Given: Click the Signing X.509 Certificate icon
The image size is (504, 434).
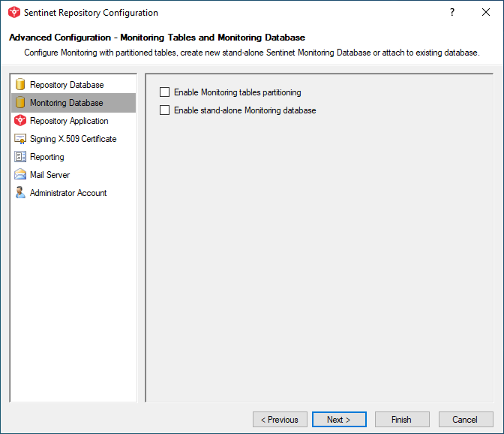Looking at the screenshot, I should pyautogui.click(x=20, y=139).
